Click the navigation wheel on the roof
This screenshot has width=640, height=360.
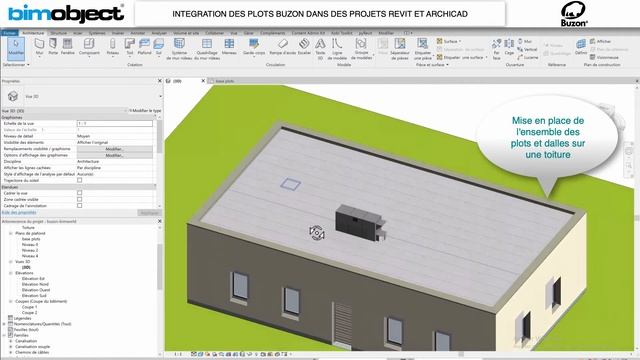pos(316,233)
